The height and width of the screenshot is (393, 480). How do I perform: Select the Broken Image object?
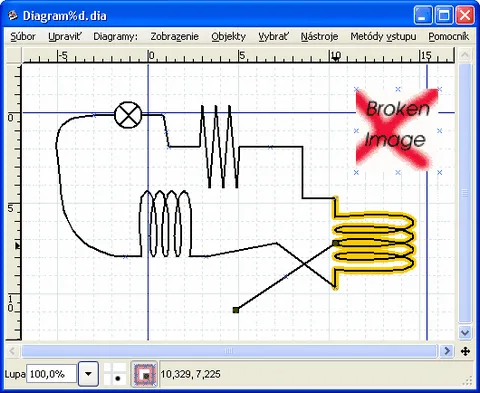(x=398, y=131)
